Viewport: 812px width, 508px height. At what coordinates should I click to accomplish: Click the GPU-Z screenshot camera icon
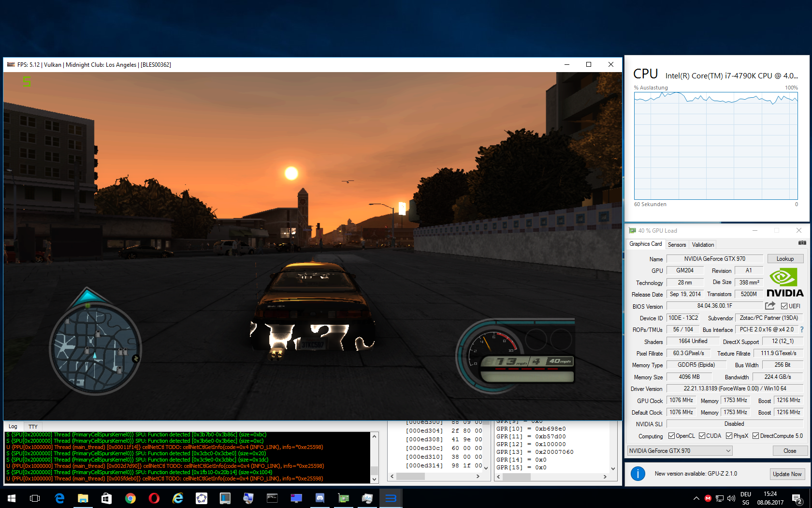[802, 243]
